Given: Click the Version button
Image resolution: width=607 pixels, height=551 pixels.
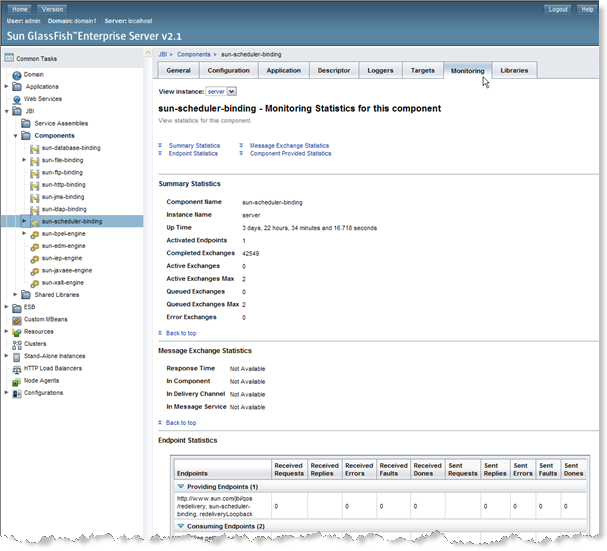Looking at the screenshot, I should 52,9.
